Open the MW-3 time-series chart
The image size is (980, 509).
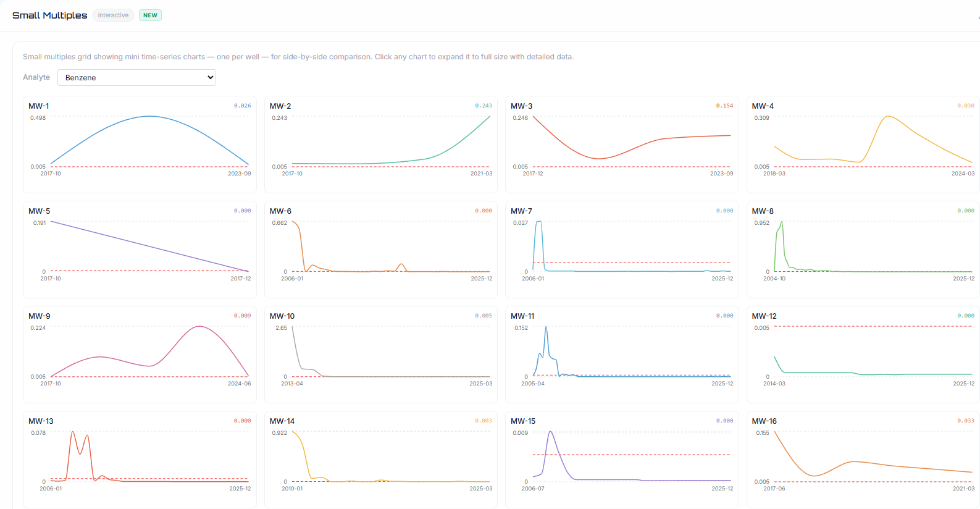pyautogui.click(x=622, y=144)
